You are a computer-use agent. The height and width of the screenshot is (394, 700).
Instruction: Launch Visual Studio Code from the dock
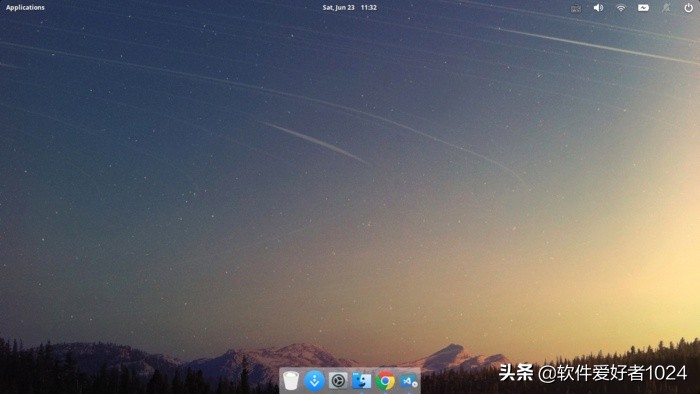(408, 381)
